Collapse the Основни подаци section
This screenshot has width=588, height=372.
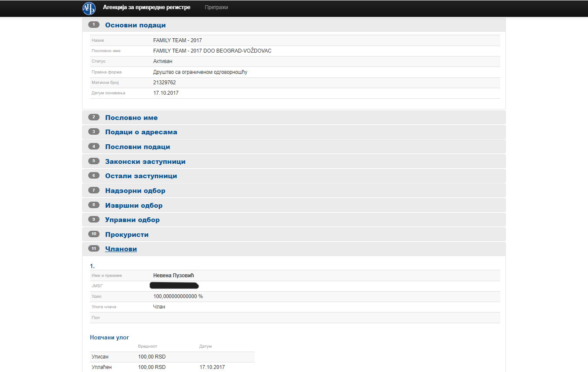[x=135, y=25]
